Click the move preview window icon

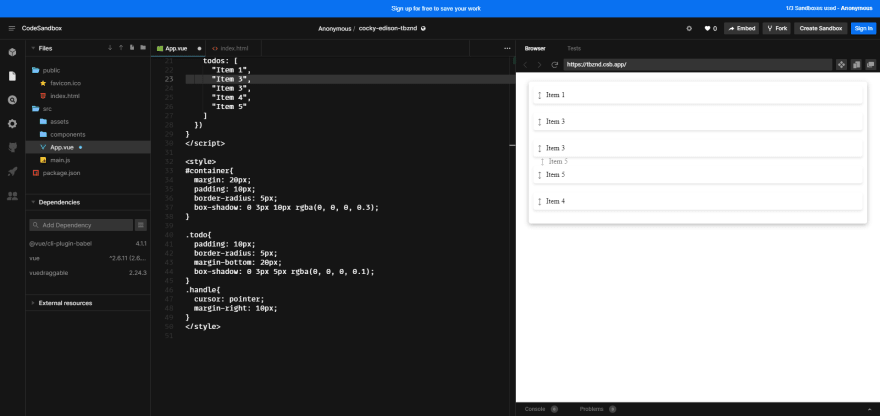pos(841,65)
